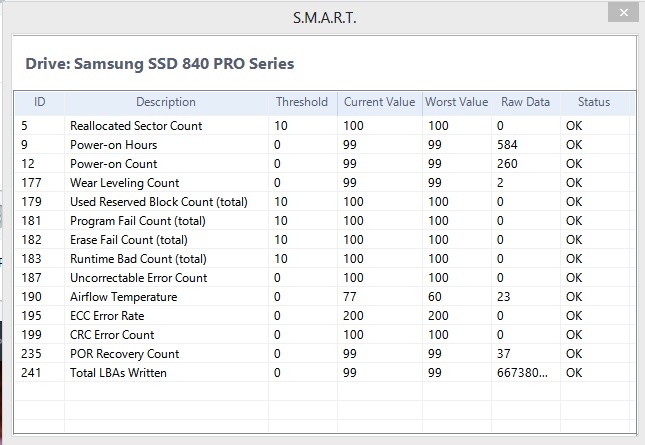The height and width of the screenshot is (445, 645).
Task: Click ID cell 241
Action: [32, 373]
